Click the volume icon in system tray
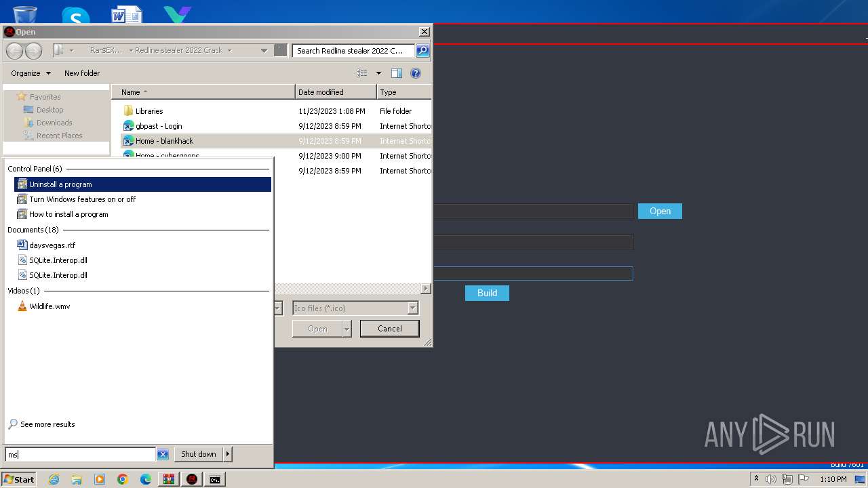Viewport: 868px width, 488px height. (x=771, y=479)
